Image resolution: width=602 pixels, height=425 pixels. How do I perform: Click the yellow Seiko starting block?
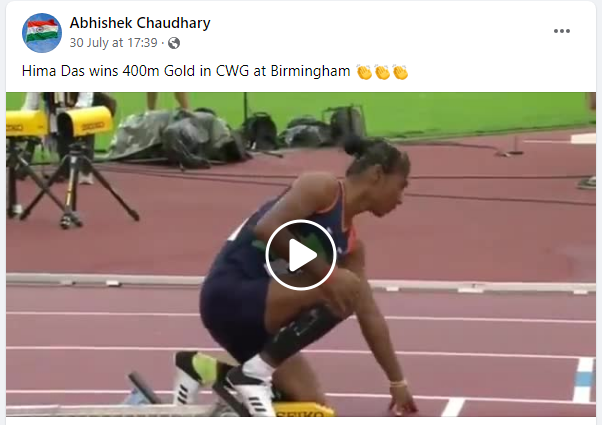[303, 410]
